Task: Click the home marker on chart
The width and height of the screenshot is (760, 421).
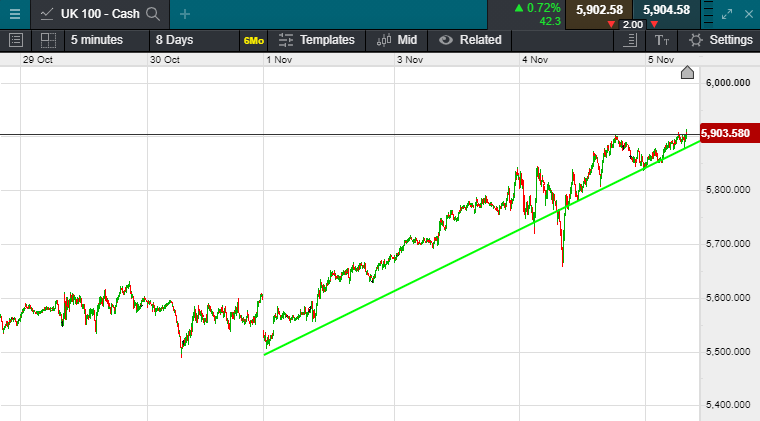Action: click(687, 73)
